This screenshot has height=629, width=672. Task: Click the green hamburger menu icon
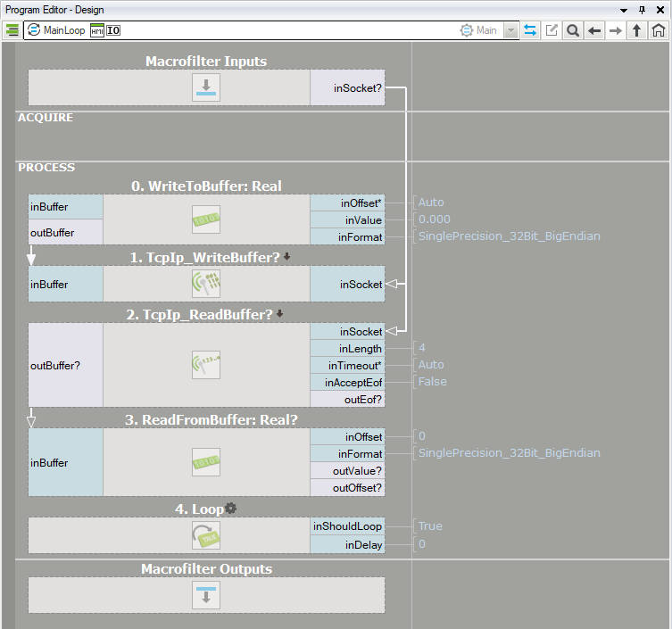[12, 30]
